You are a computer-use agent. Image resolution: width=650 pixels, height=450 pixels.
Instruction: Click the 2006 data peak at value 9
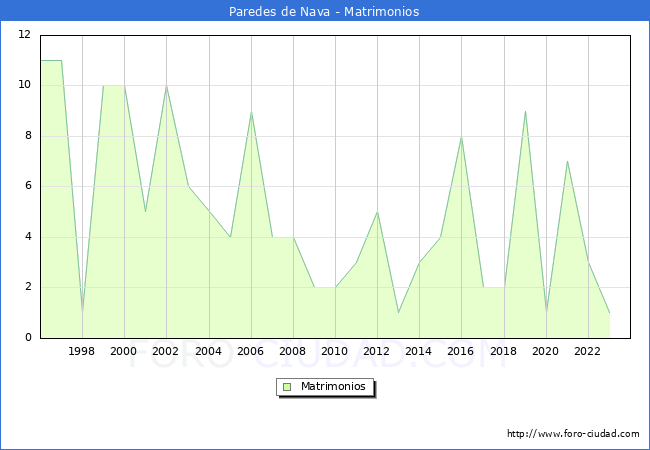point(251,112)
